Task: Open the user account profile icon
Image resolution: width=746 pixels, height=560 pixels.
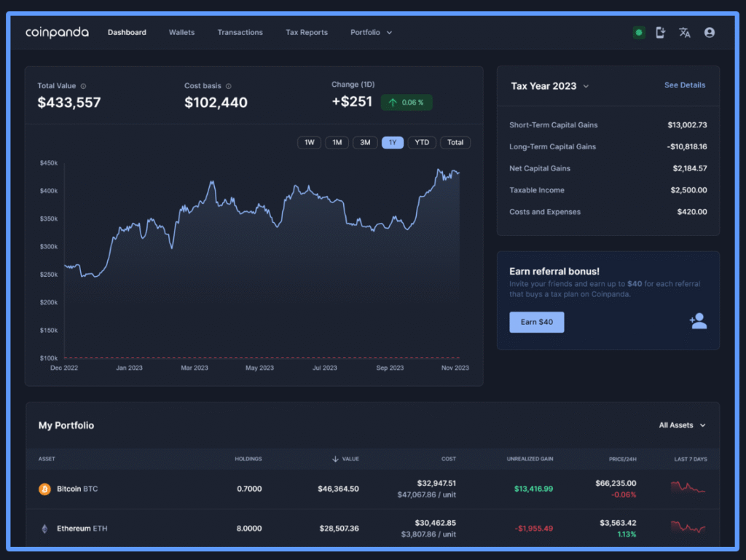Action: click(710, 32)
